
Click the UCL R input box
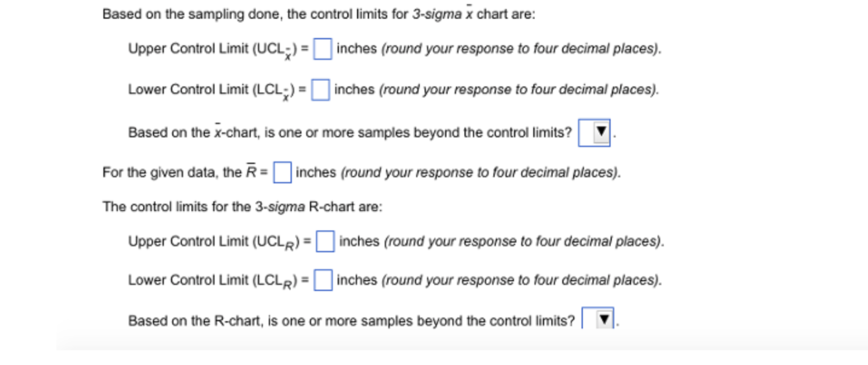tap(325, 242)
